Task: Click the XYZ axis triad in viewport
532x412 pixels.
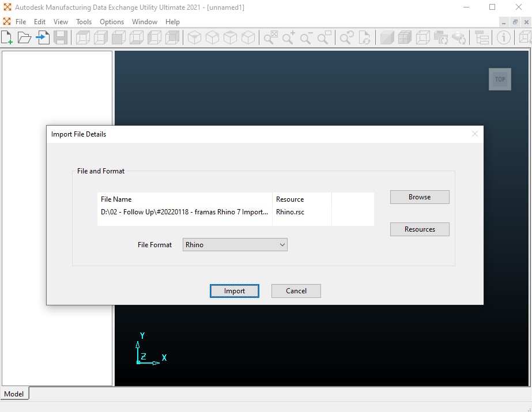Action: (150, 349)
